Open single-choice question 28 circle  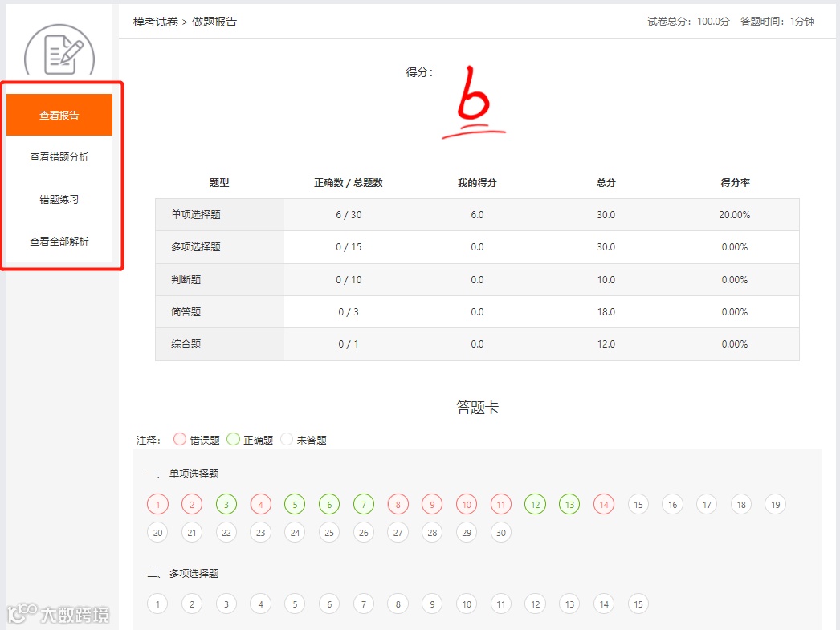click(432, 533)
